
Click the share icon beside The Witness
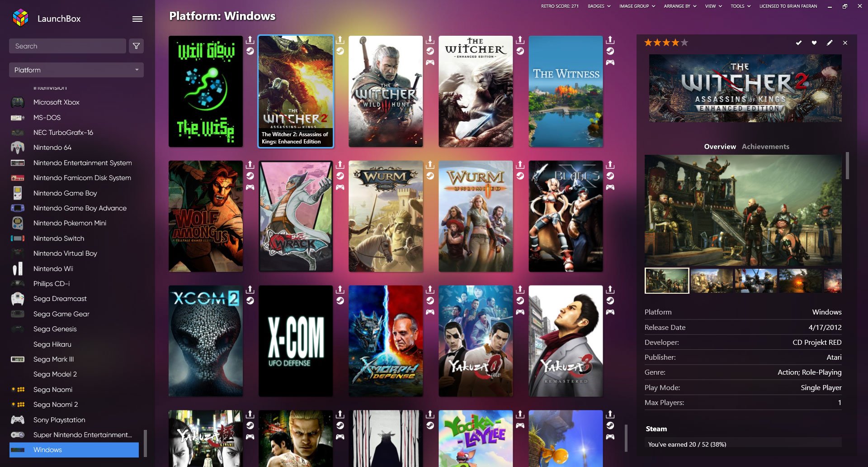[x=610, y=40]
